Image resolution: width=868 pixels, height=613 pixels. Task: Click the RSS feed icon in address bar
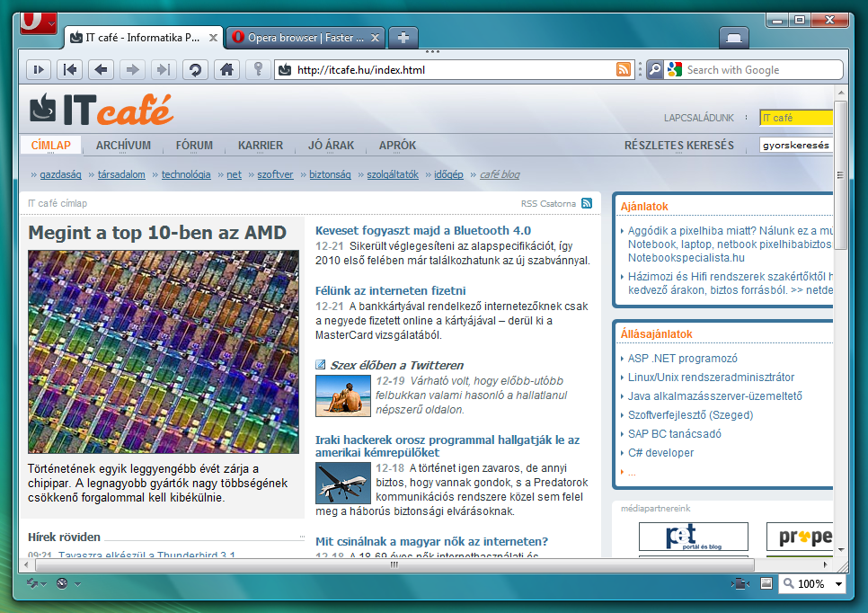[x=624, y=70]
